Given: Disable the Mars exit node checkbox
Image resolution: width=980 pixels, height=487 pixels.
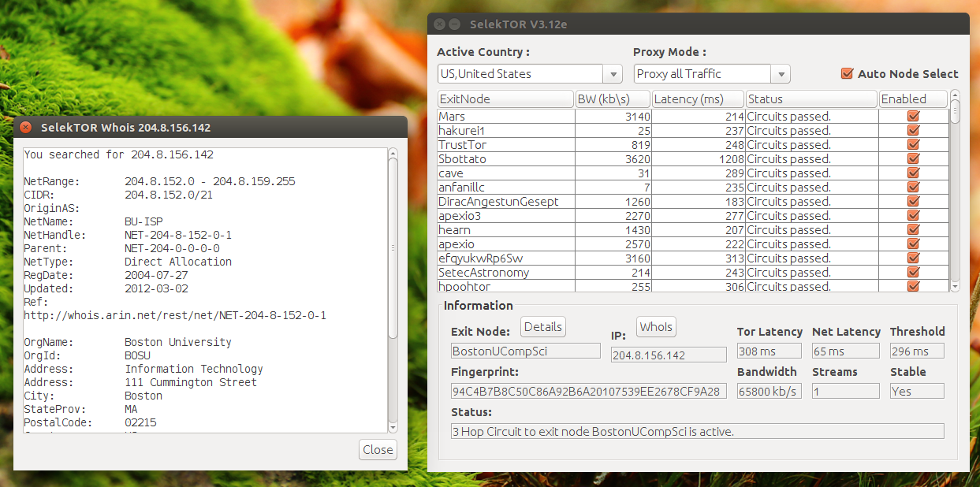Looking at the screenshot, I should [x=914, y=116].
